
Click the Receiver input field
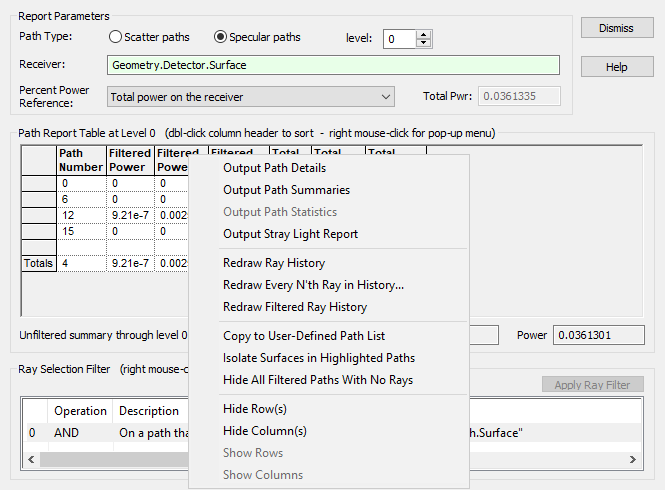click(333, 65)
